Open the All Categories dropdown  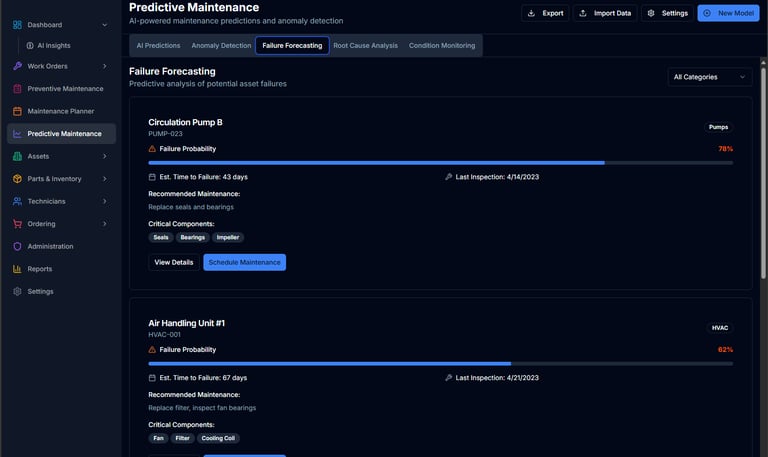709,77
